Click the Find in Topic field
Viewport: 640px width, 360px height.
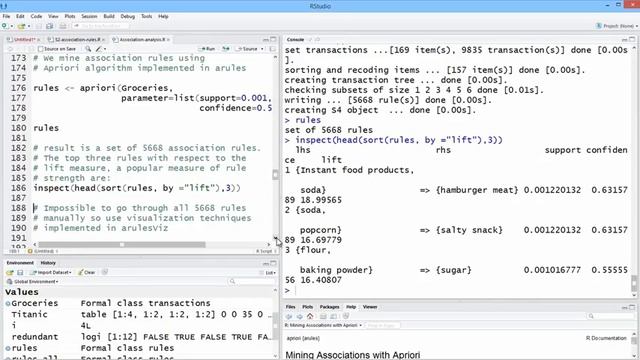coord(382,325)
